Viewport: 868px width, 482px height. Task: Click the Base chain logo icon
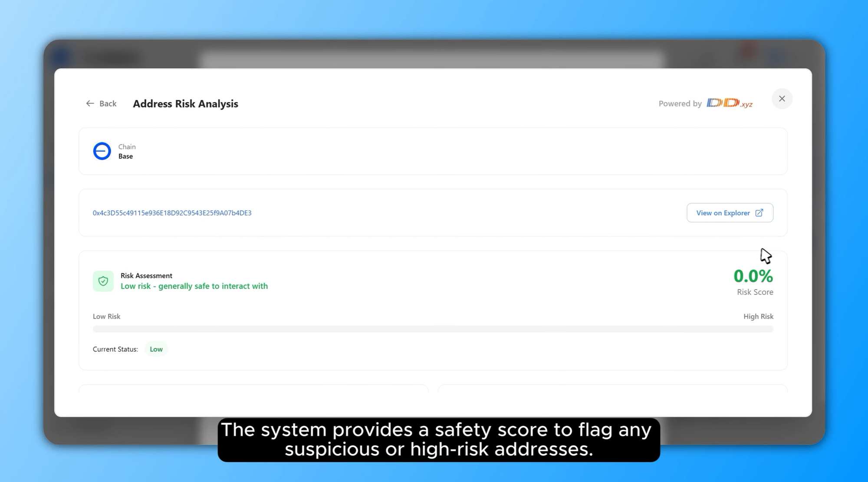coord(102,151)
